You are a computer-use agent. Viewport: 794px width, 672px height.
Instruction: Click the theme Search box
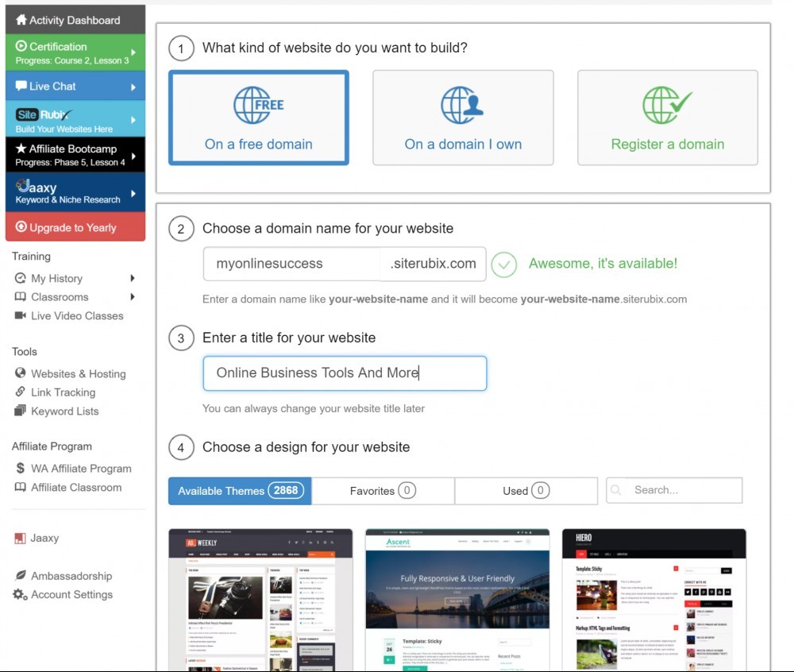pyautogui.click(x=674, y=490)
